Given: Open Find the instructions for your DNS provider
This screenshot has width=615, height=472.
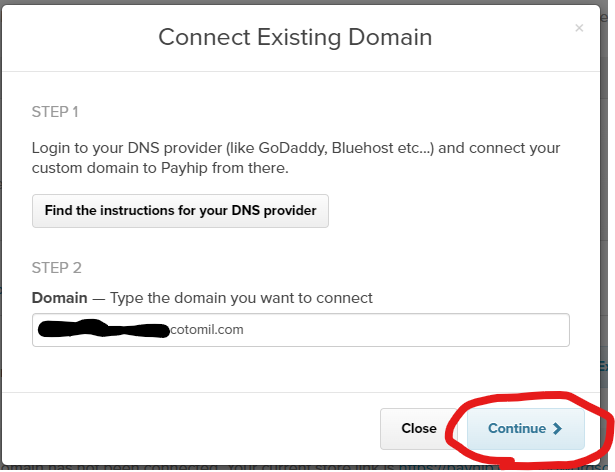Looking at the screenshot, I should point(180,211).
